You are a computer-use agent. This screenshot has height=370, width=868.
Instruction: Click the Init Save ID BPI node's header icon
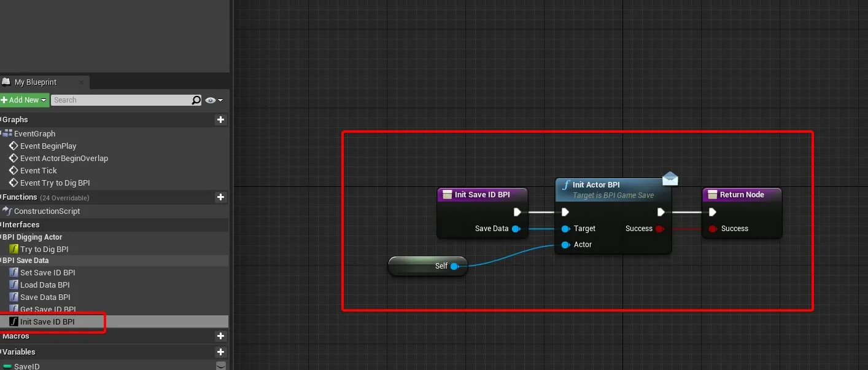pos(447,195)
